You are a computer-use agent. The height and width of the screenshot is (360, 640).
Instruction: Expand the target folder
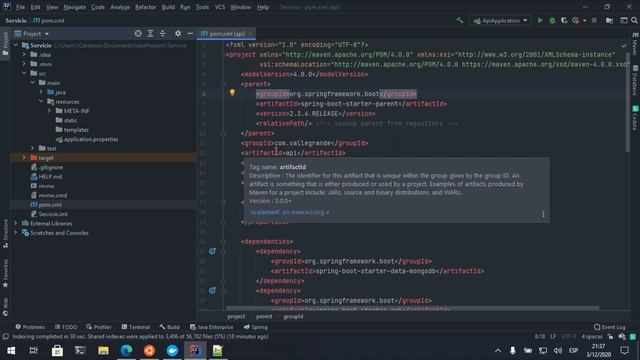coord(24,158)
